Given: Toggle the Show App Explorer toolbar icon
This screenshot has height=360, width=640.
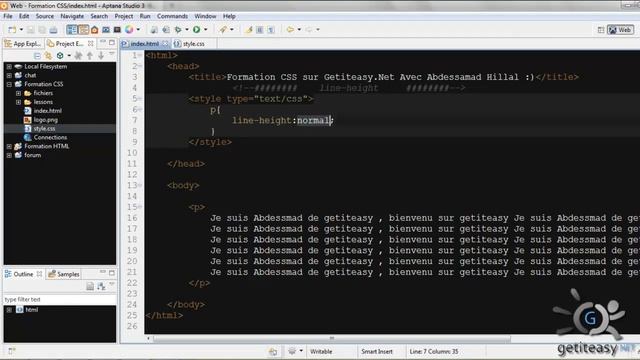Looking at the screenshot, I should [x=71, y=30].
